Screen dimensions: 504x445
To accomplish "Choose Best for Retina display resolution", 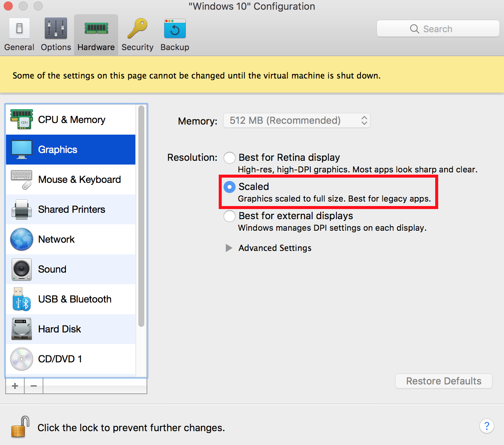I will coord(230,158).
